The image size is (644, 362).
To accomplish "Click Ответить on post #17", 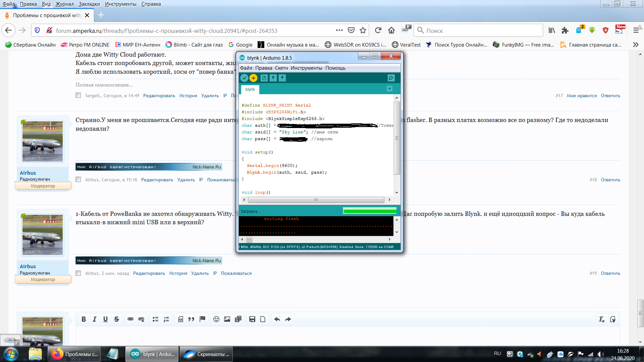I will [610, 96].
